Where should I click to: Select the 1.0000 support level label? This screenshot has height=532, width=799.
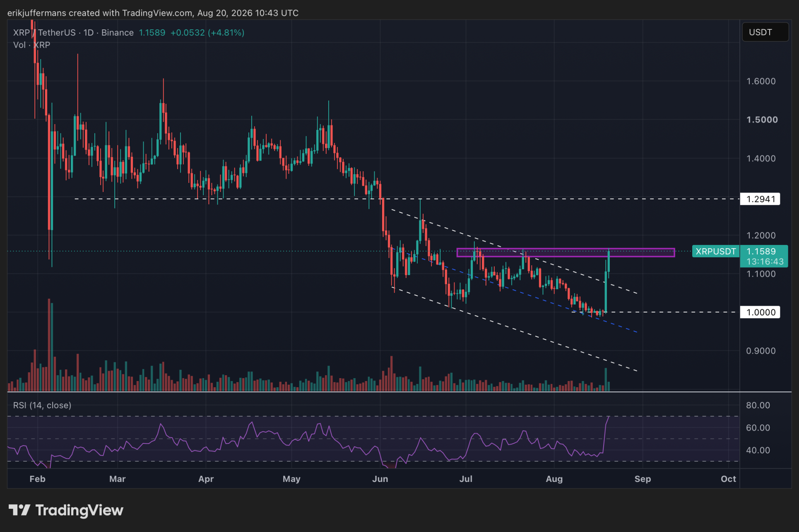pyautogui.click(x=760, y=312)
